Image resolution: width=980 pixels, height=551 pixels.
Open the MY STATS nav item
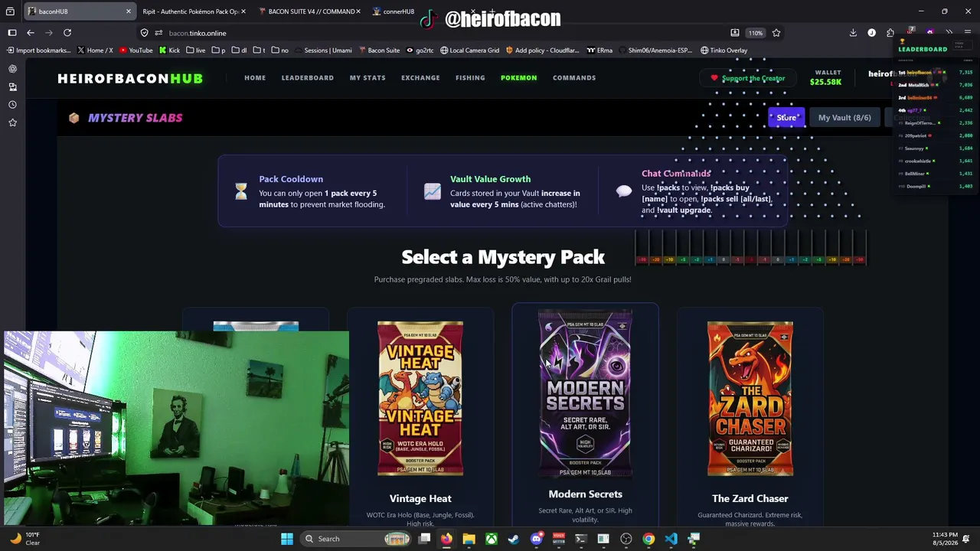coord(367,78)
